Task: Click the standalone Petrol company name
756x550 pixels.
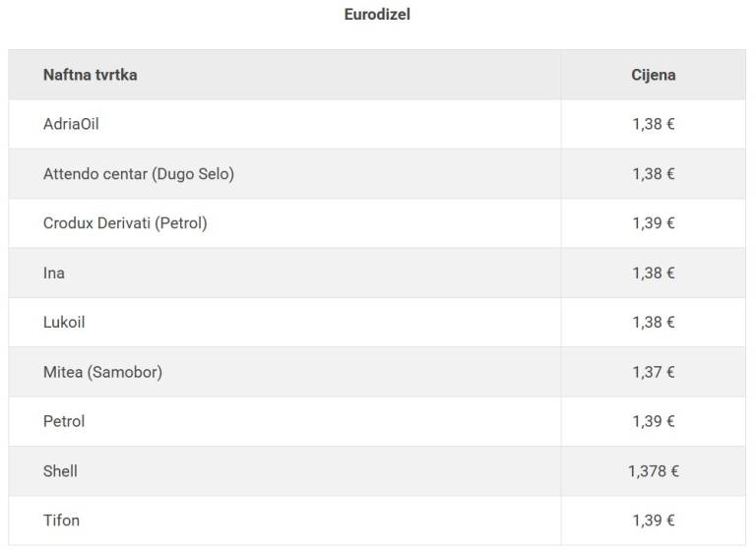Action: click(64, 421)
